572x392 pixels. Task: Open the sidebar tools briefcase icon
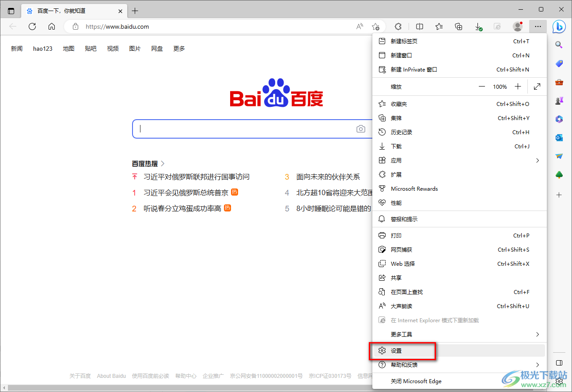pyautogui.click(x=559, y=82)
